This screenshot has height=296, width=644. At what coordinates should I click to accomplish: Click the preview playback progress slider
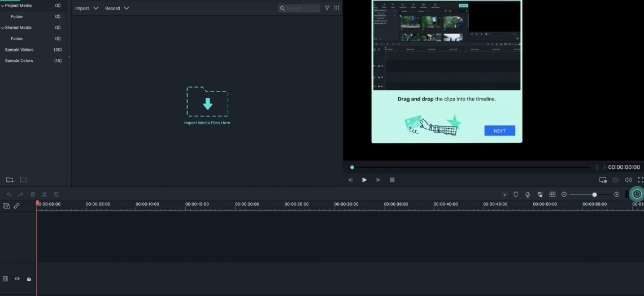pos(470,167)
